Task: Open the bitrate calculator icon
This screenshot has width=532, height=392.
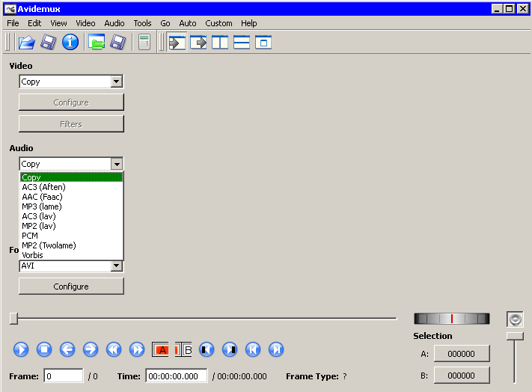Action: (x=144, y=43)
